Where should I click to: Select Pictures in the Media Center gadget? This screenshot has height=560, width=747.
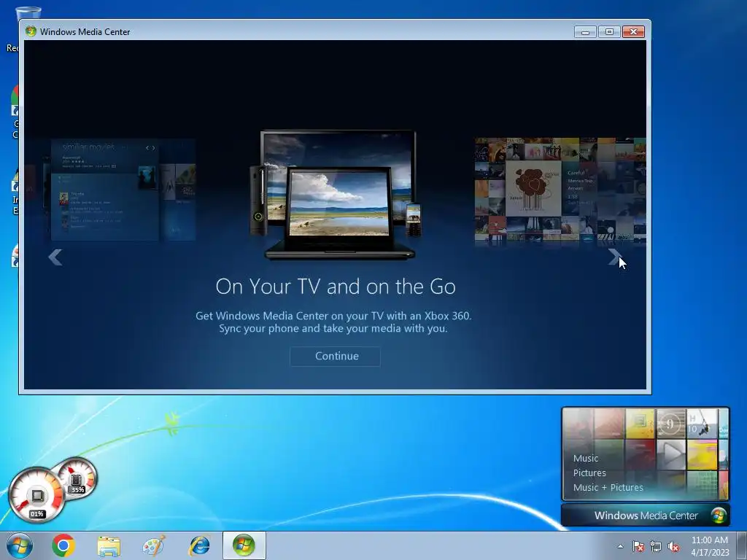(589, 472)
